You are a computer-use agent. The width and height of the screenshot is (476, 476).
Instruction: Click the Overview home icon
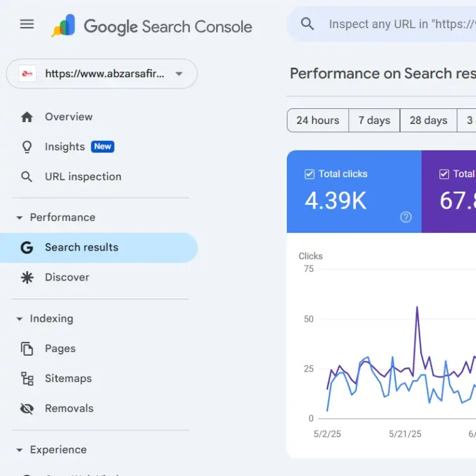27,117
